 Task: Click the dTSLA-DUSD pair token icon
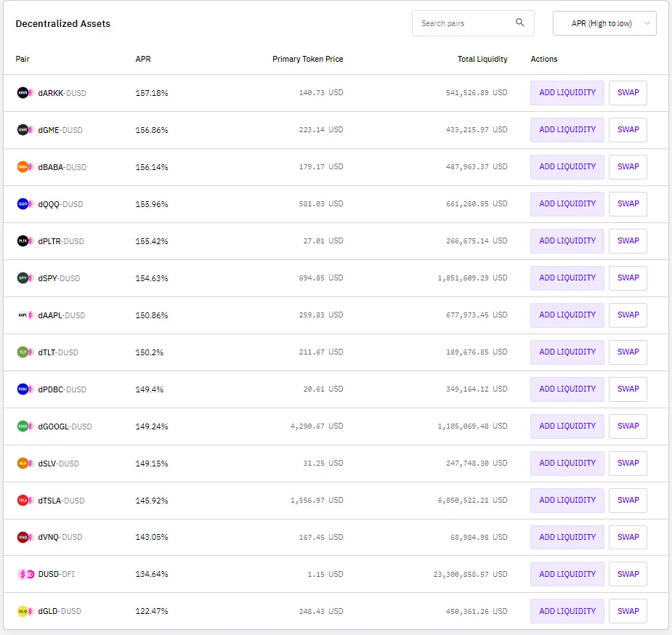(x=25, y=500)
